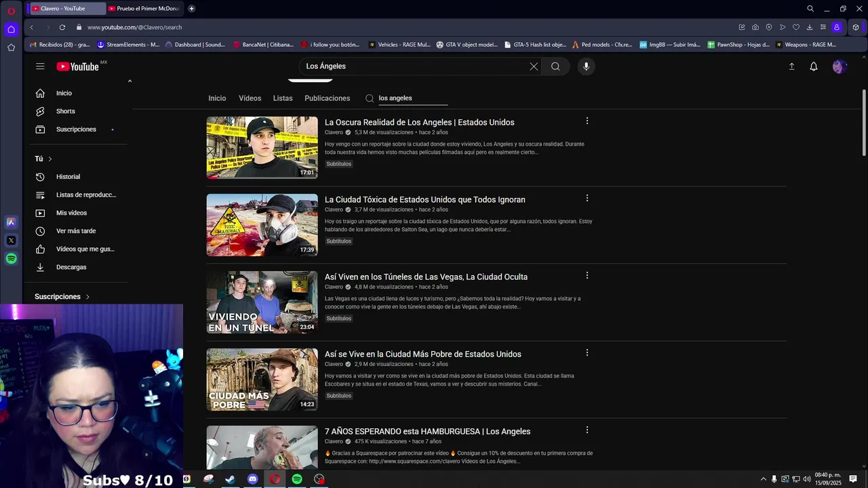Open La Ciudad Tóxica video thumbnail
The height and width of the screenshot is (488, 868).
(x=262, y=225)
